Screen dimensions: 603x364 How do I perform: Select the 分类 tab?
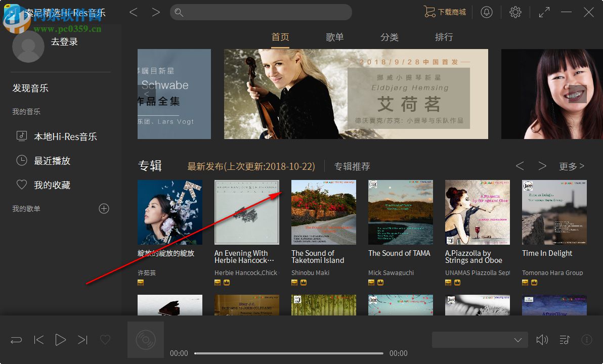[389, 37]
